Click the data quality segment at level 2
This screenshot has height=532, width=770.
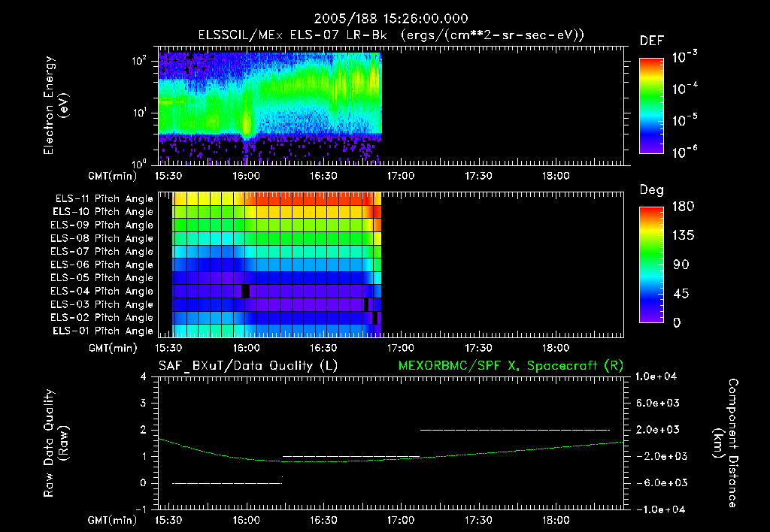pyautogui.click(x=514, y=430)
